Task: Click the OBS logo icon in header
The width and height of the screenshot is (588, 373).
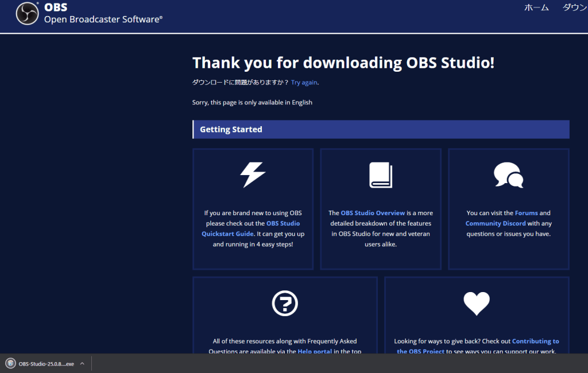Action: coord(27,14)
